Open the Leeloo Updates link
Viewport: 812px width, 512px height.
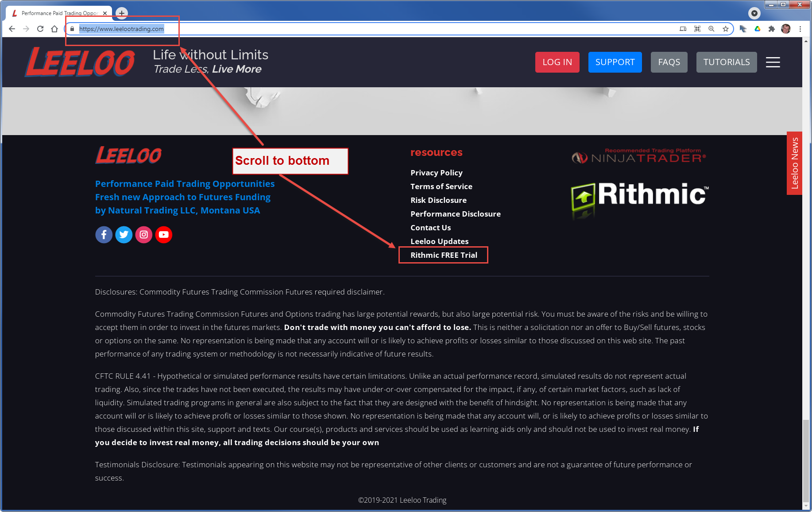(x=440, y=241)
